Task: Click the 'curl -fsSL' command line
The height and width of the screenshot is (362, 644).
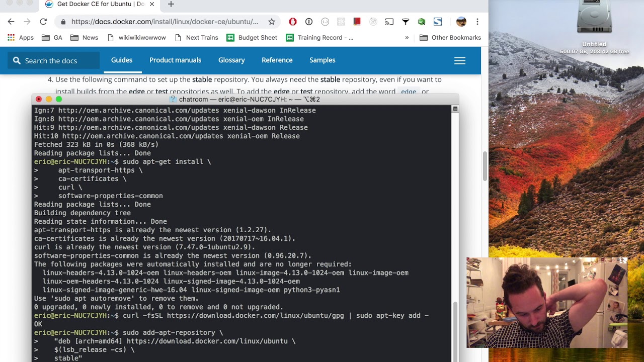Action: [x=231, y=316]
